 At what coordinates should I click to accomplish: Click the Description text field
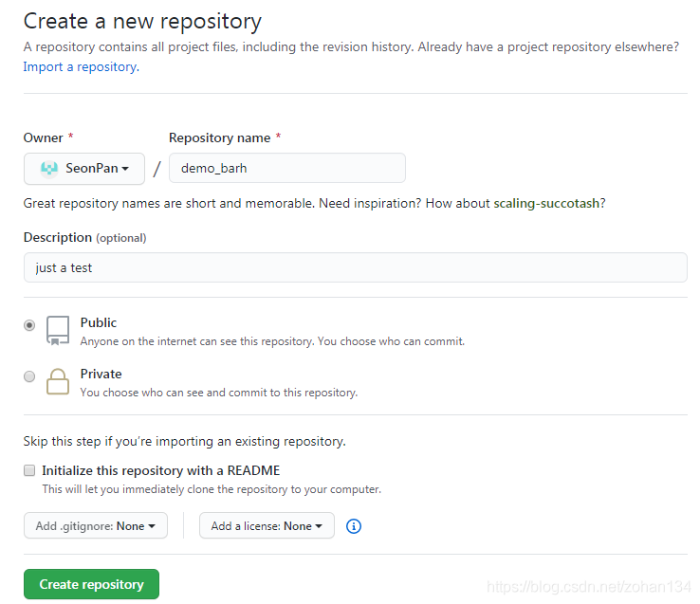[355, 267]
